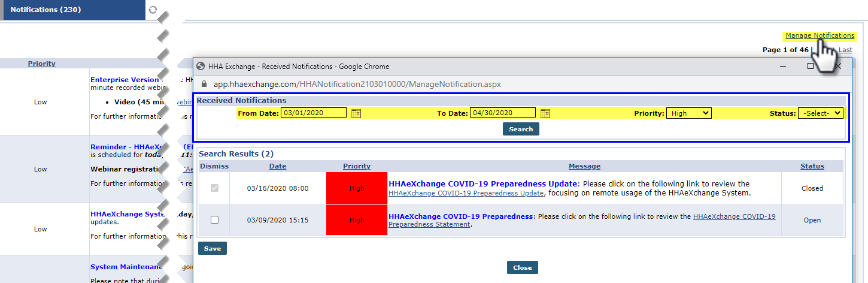Click the refresh icon beside Notifications tab
Image resolution: width=868 pixels, height=283 pixels.
[x=153, y=10]
